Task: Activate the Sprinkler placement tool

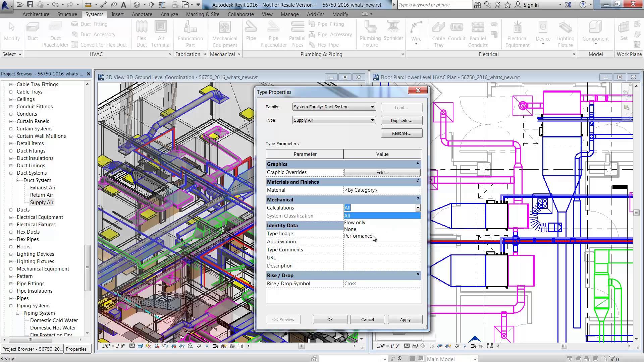Action: [x=393, y=33]
